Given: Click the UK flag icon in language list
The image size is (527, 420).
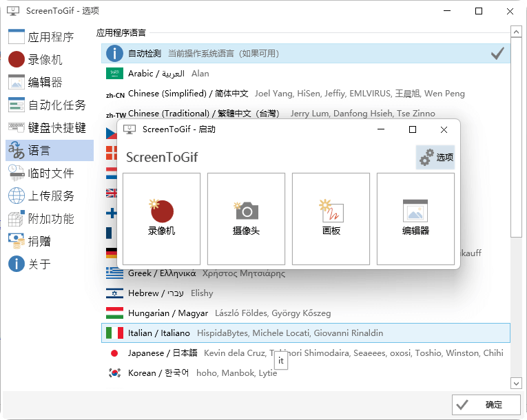Looking at the screenshot, I should (x=111, y=193).
